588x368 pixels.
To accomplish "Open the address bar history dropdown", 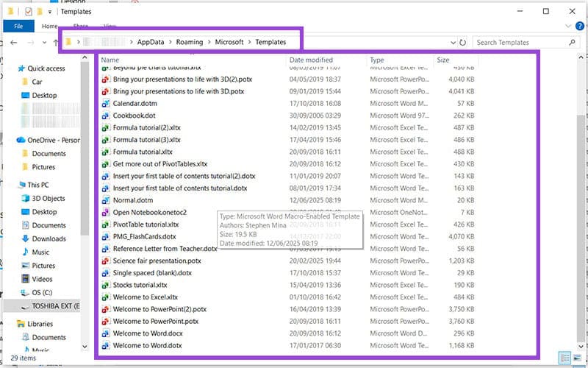I will point(453,43).
